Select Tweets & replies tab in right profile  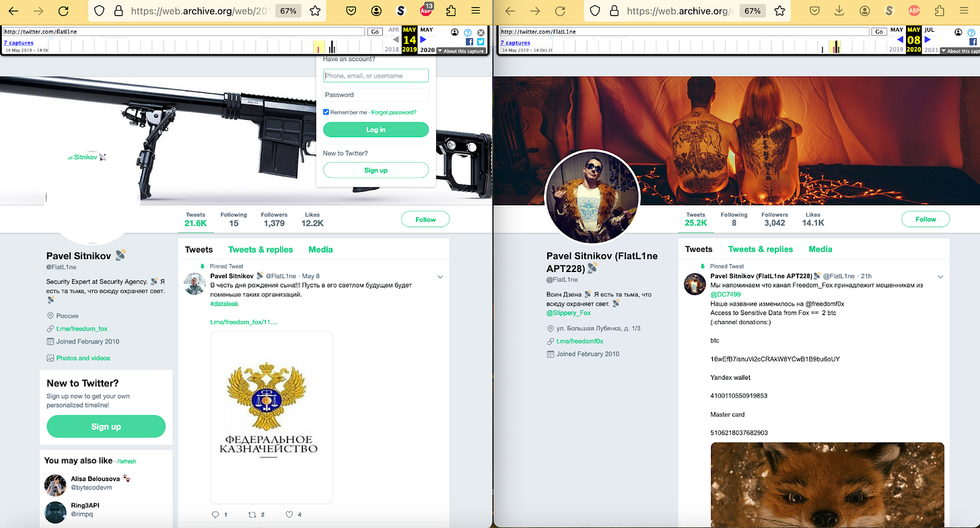click(x=761, y=249)
